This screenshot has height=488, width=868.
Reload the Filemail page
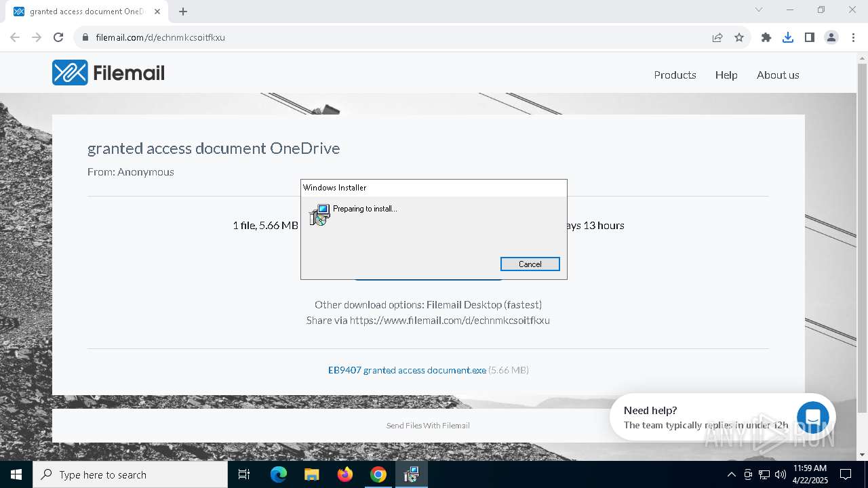click(x=58, y=37)
